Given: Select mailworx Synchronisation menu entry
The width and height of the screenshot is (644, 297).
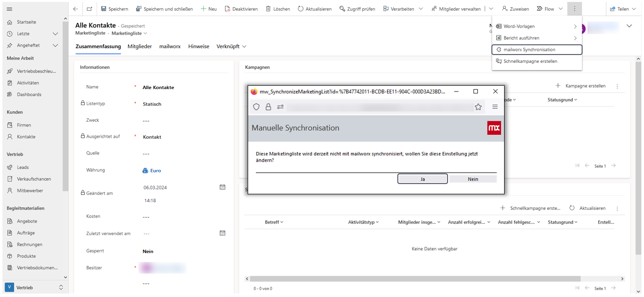Looking at the screenshot, I should point(537,50).
